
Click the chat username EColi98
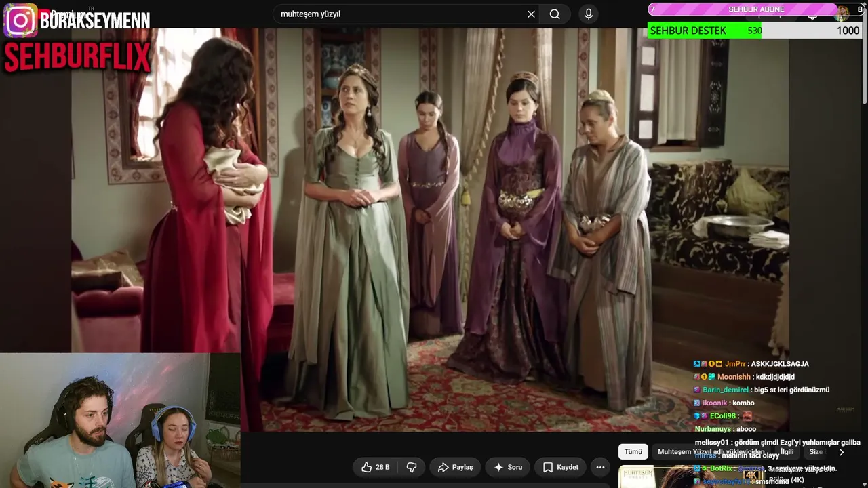click(723, 416)
